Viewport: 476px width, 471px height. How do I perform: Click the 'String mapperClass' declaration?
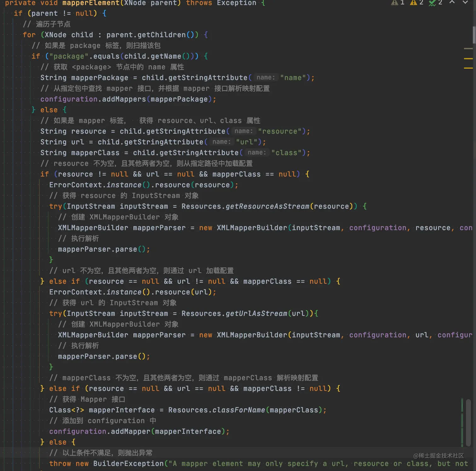[80, 153]
